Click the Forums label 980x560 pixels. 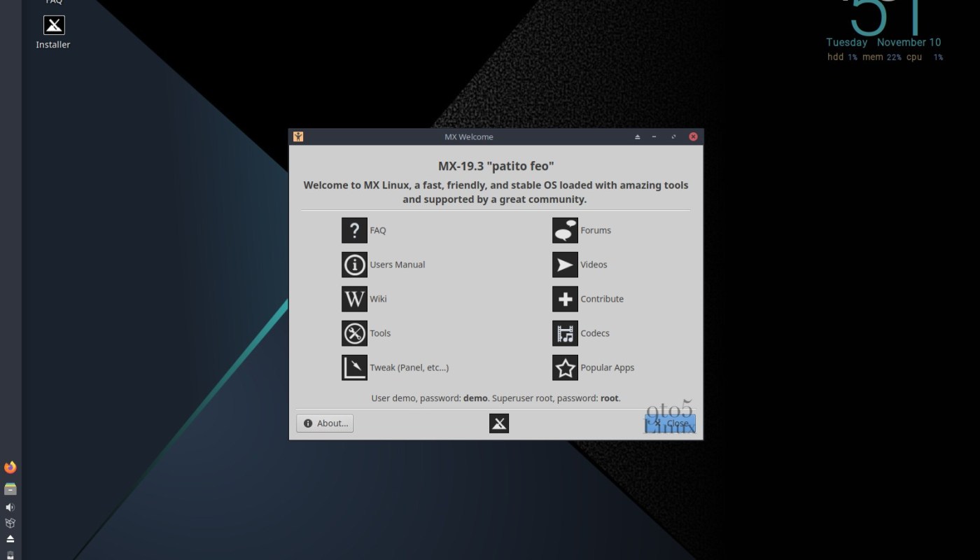596,230
